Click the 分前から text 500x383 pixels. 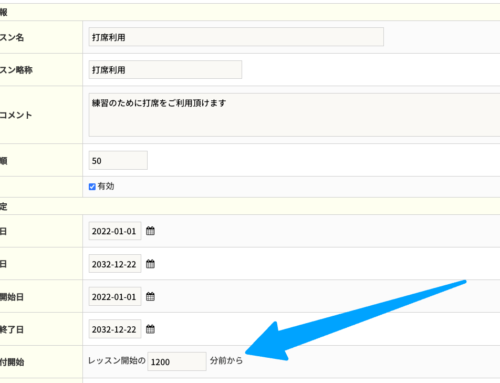pos(226,361)
